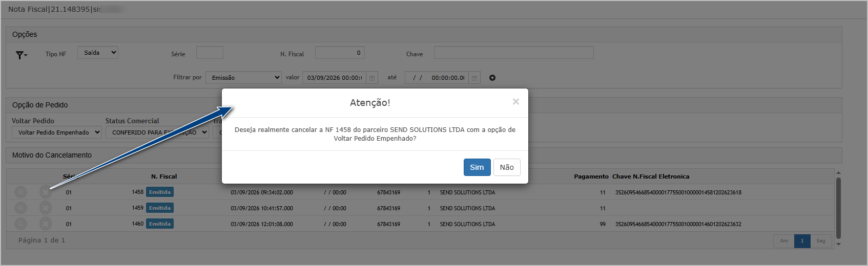868x266 pixels.
Task: Select the valor start date field
Action: point(334,78)
